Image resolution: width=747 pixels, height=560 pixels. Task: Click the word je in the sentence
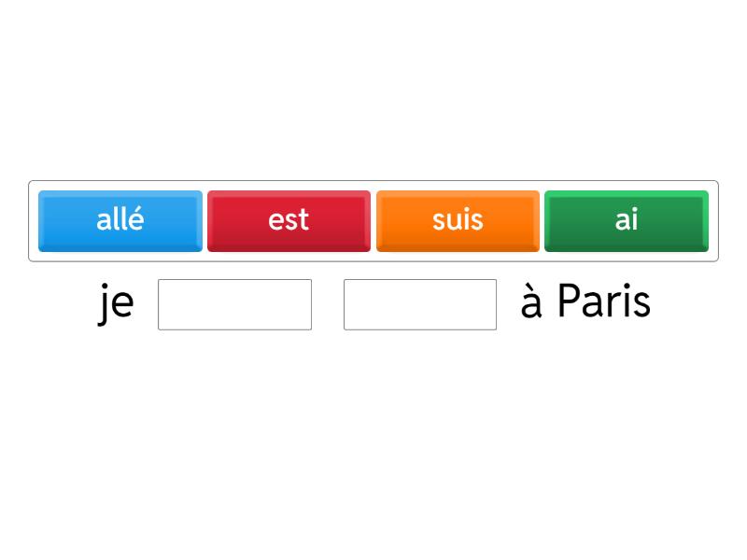[116, 301]
